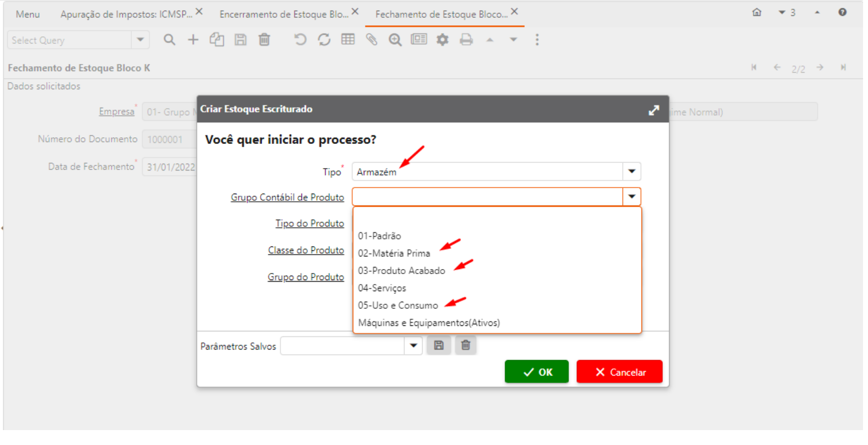This screenshot has width=868, height=445.
Task: Switch to Apuração de Impostos: ICMSP tab
Action: pyautogui.click(x=126, y=14)
